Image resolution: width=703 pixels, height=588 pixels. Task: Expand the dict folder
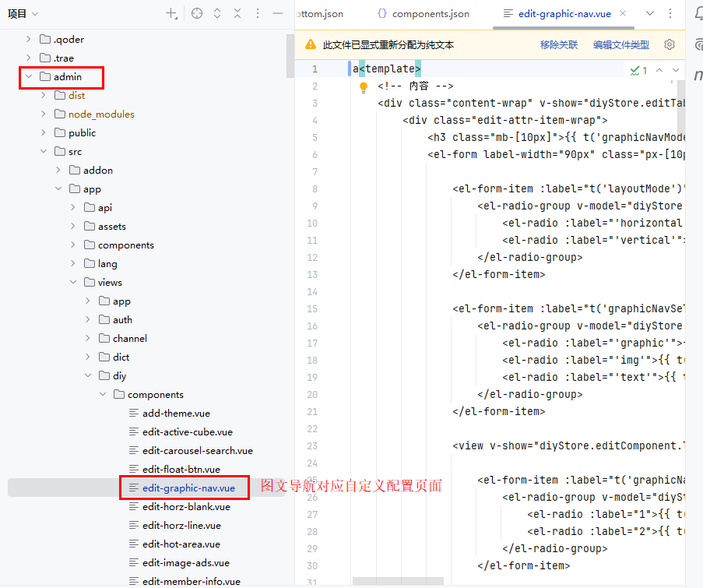pos(88,357)
